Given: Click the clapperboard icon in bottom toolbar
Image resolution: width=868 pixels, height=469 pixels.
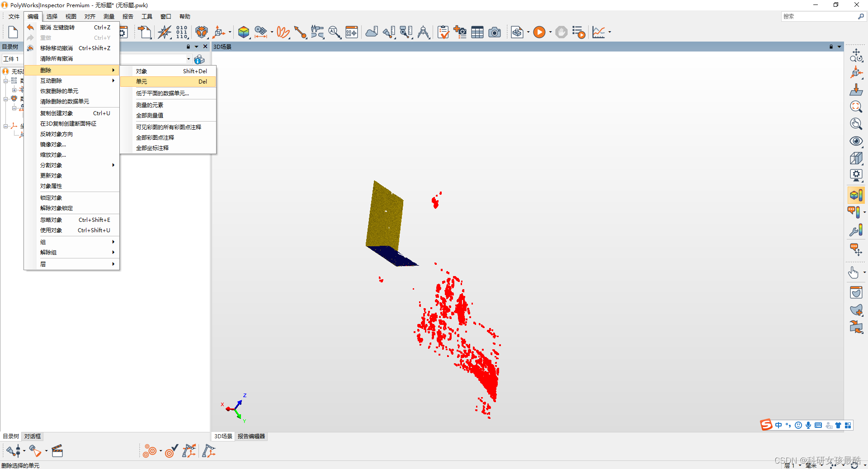Looking at the screenshot, I should pyautogui.click(x=57, y=451).
